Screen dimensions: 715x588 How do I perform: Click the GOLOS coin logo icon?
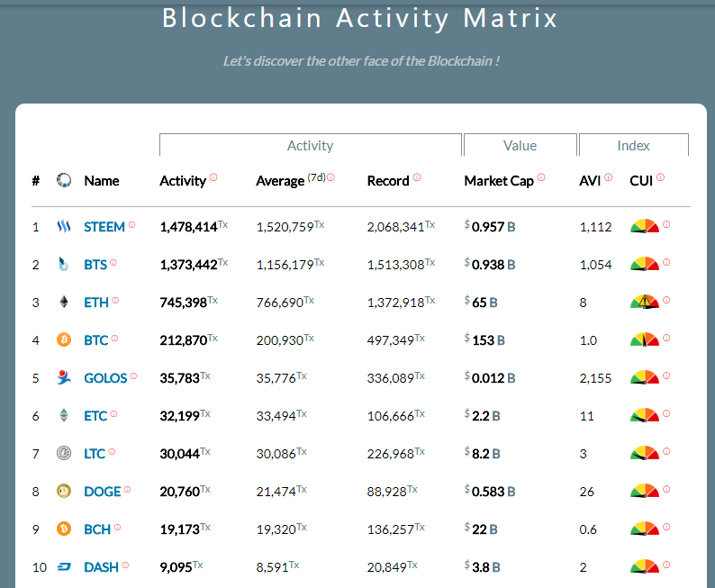64,377
